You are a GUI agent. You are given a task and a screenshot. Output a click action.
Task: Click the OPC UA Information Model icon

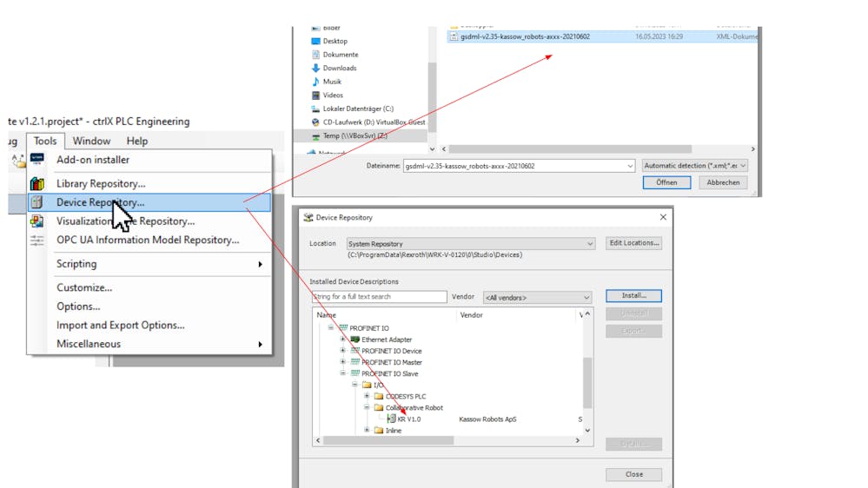click(37, 240)
